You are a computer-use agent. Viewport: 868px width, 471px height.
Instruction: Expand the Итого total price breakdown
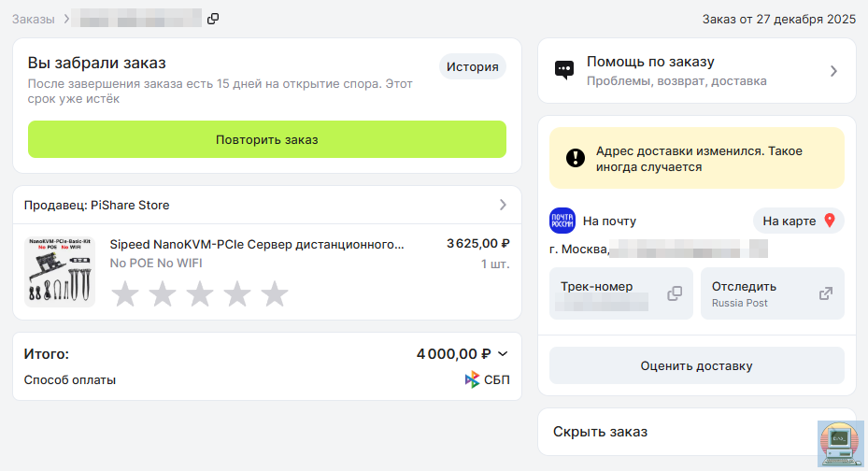coord(503,354)
